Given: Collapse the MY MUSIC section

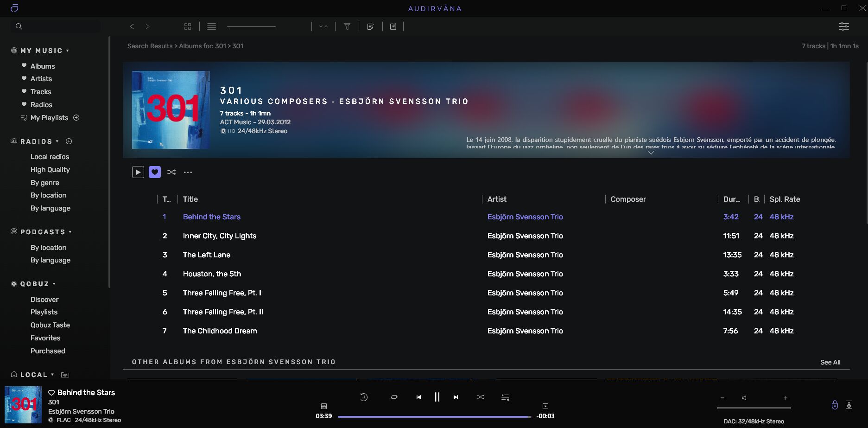Looking at the screenshot, I should coord(68,51).
